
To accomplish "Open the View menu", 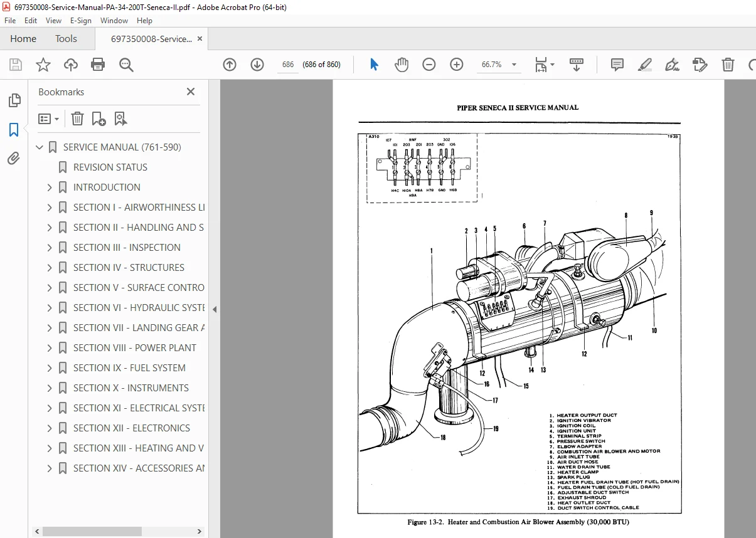I will [53, 21].
